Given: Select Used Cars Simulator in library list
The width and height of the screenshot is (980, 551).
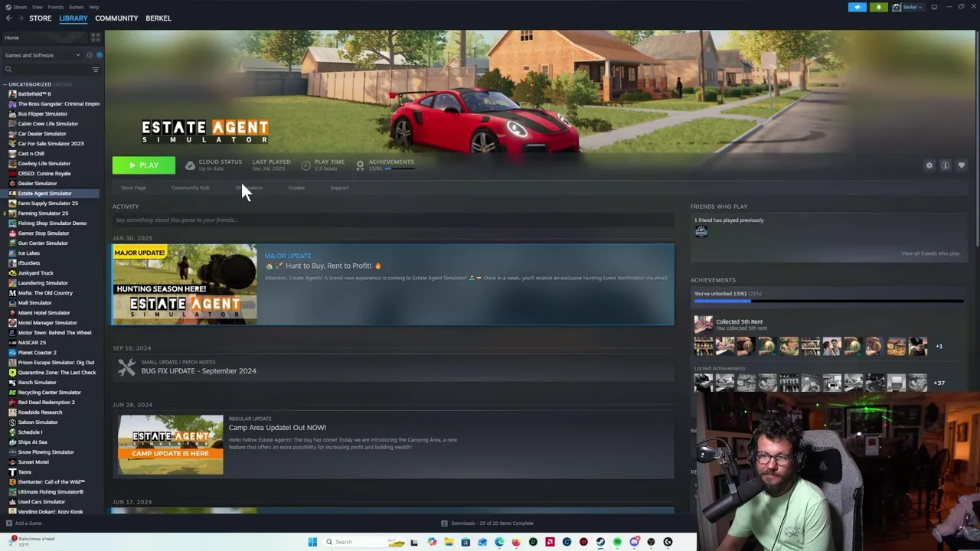Looking at the screenshot, I should (x=41, y=502).
